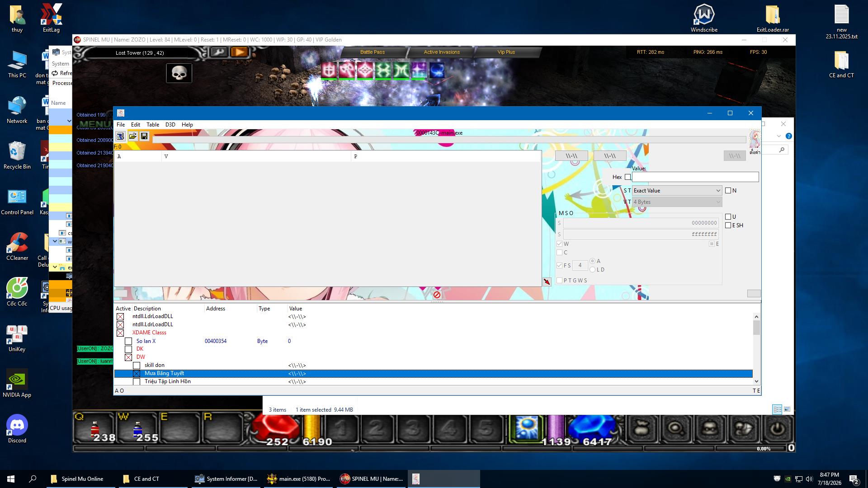868x488 pixels.
Task: Click the Active Invasions button
Action: click(442, 52)
